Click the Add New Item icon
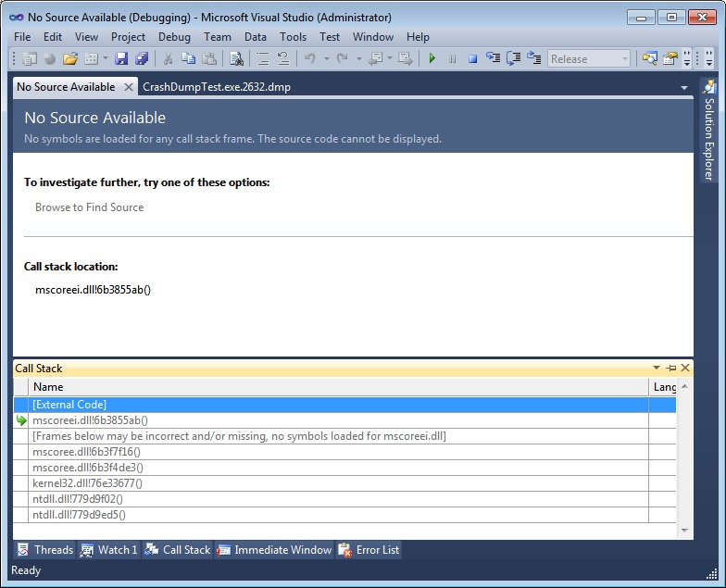Viewport: 726px width, 588px height. pyautogui.click(x=91, y=59)
